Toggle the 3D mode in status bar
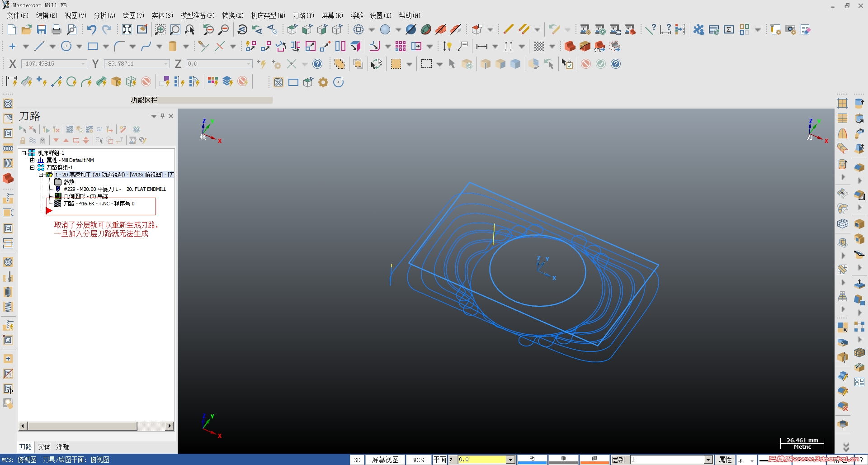The image size is (868, 465). point(357,460)
